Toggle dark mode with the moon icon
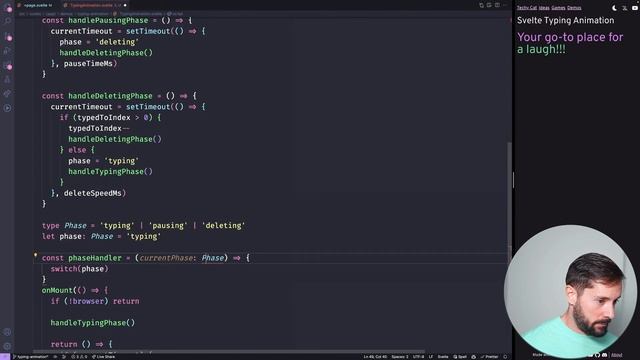 (x=614, y=8)
